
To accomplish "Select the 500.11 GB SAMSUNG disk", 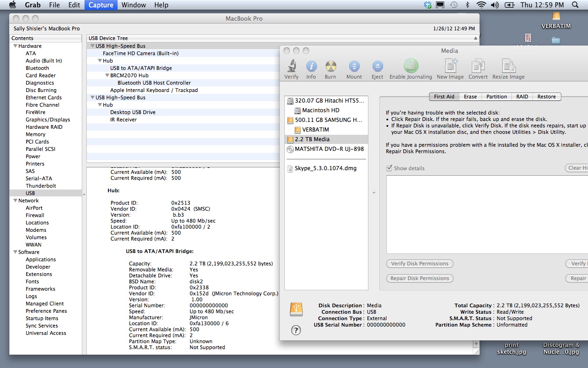I will pos(326,120).
